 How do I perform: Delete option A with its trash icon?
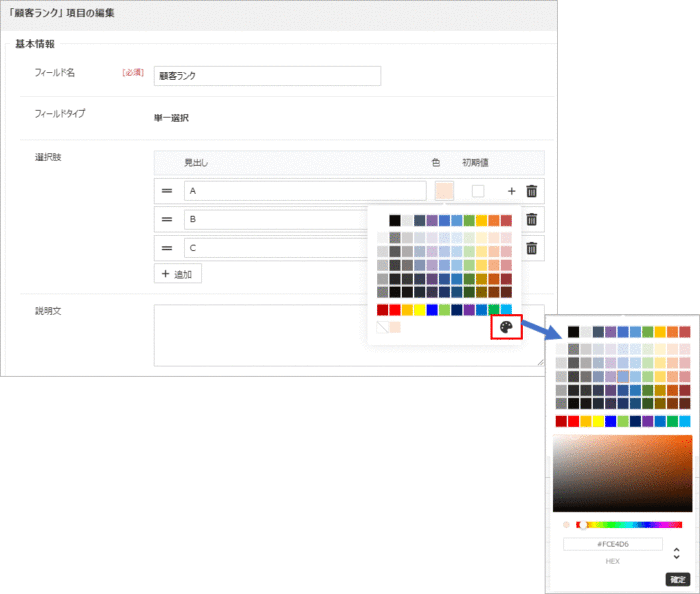click(531, 191)
